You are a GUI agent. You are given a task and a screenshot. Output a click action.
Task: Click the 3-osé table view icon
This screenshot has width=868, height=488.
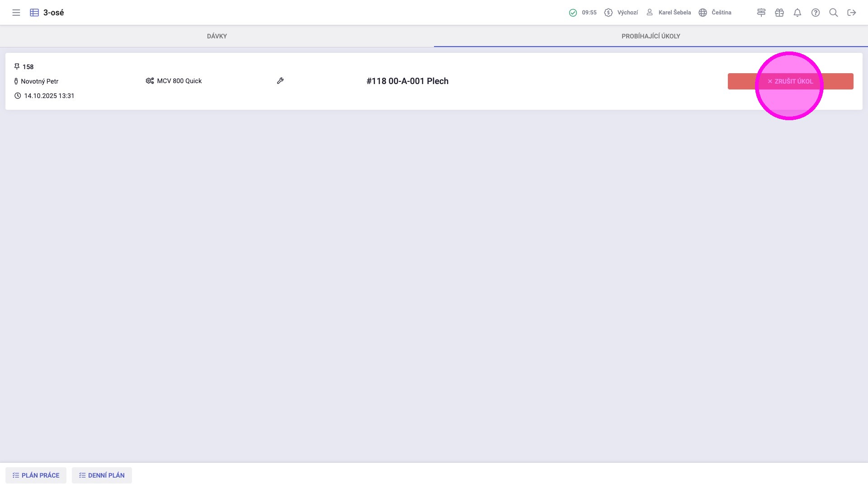click(x=34, y=13)
